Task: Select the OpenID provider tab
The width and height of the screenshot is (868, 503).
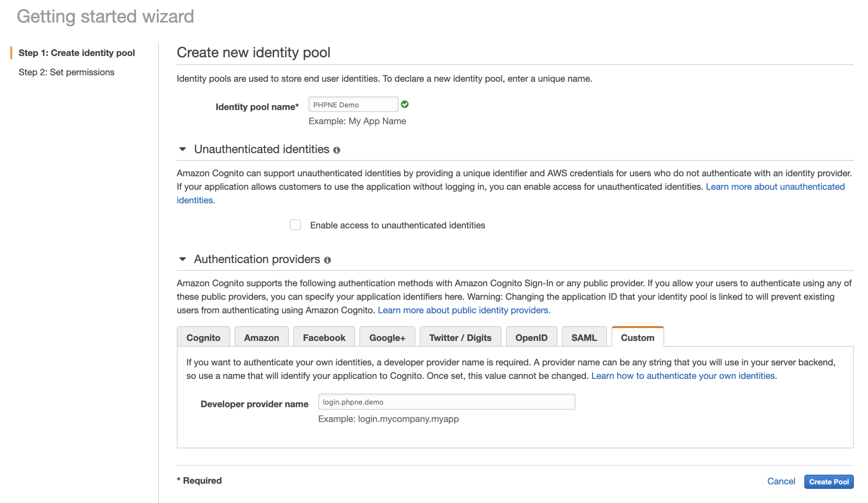Action: click(531, 338)
